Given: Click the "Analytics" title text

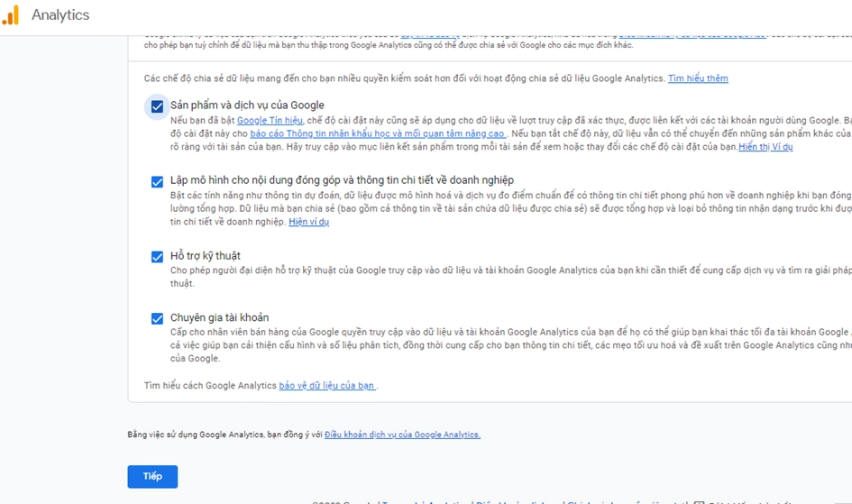Looking at the screenshot, I should (x=60, y=15).
